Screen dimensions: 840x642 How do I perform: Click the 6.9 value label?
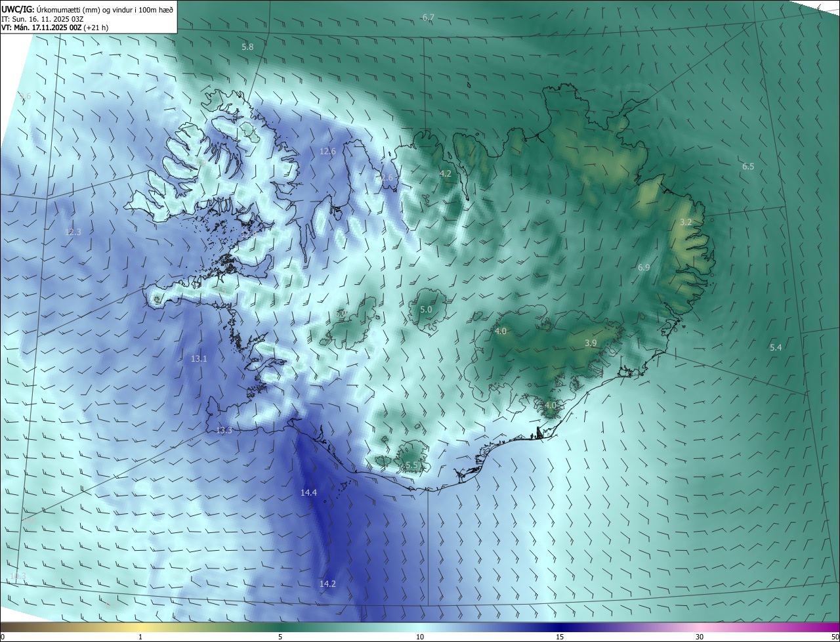click(x=644, y=268)
